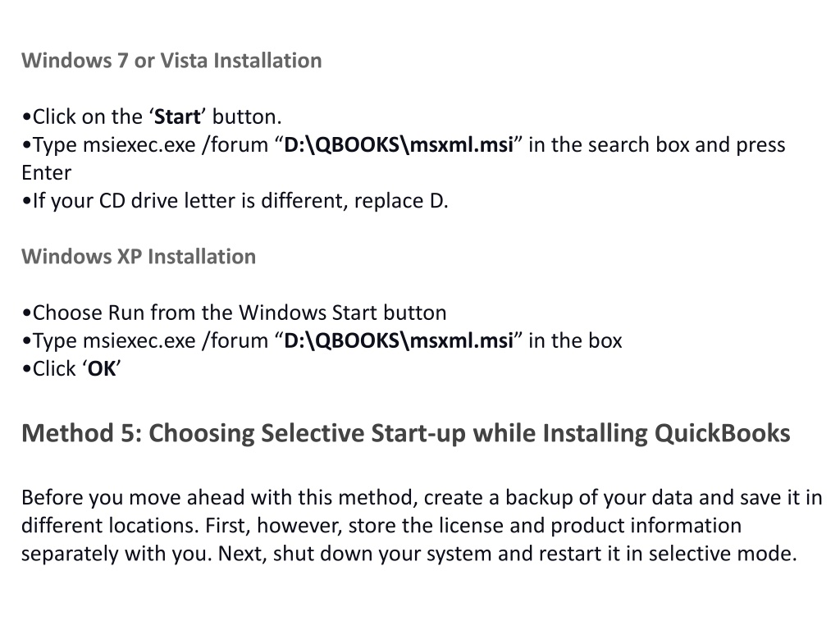Click the bold msxml.msi path under Windows XP section
This screenshot has height=630, width=840.
point(399,340)
